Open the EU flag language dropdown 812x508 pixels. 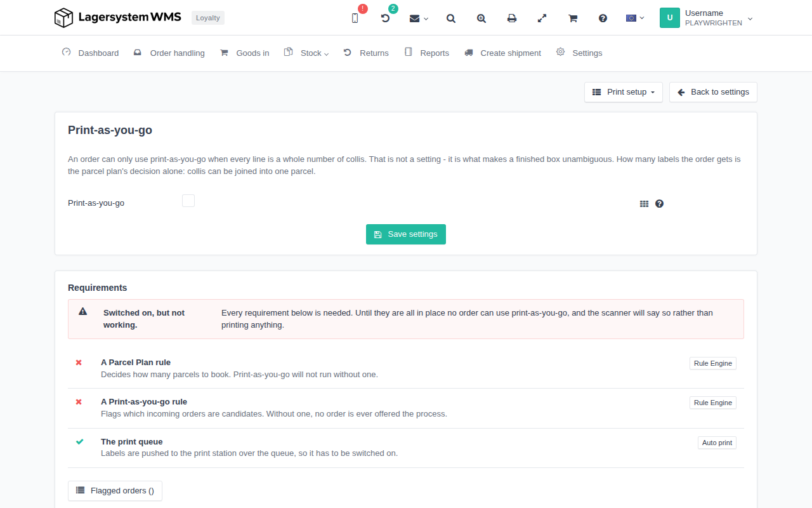[635, 18]
